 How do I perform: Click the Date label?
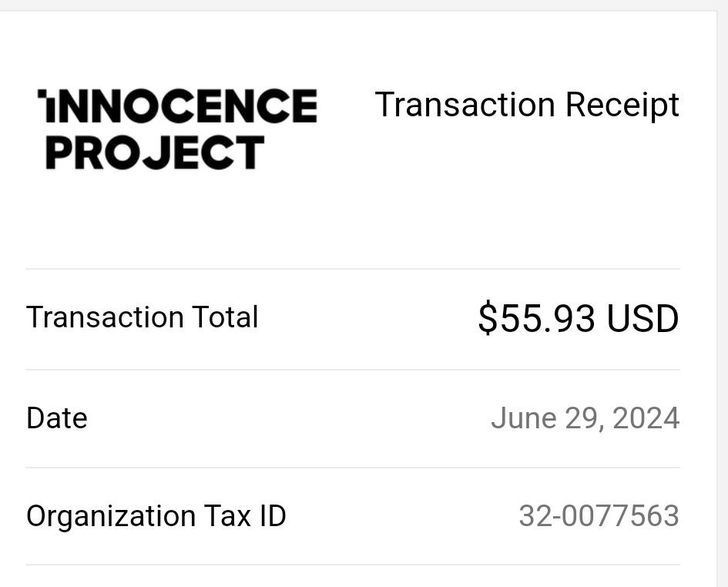pyautogui.click(x=57, y=418)
